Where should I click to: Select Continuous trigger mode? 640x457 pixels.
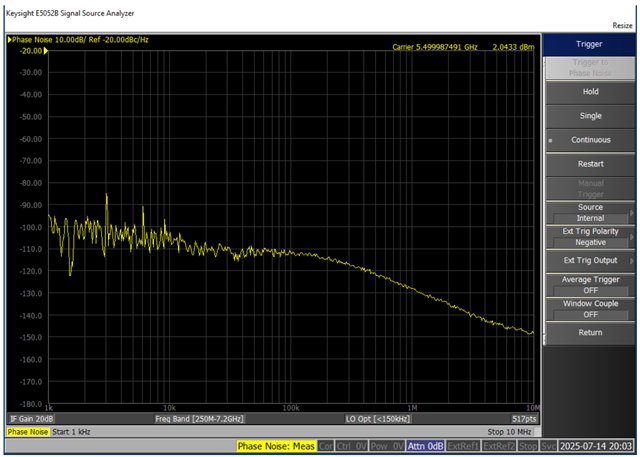click(x=590, y=140)
